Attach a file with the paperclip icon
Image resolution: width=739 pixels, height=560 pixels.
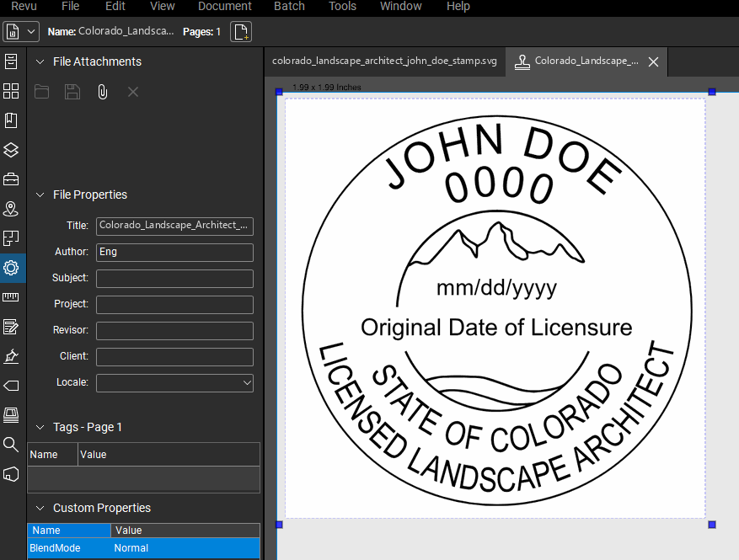click(x=102, y=92)
